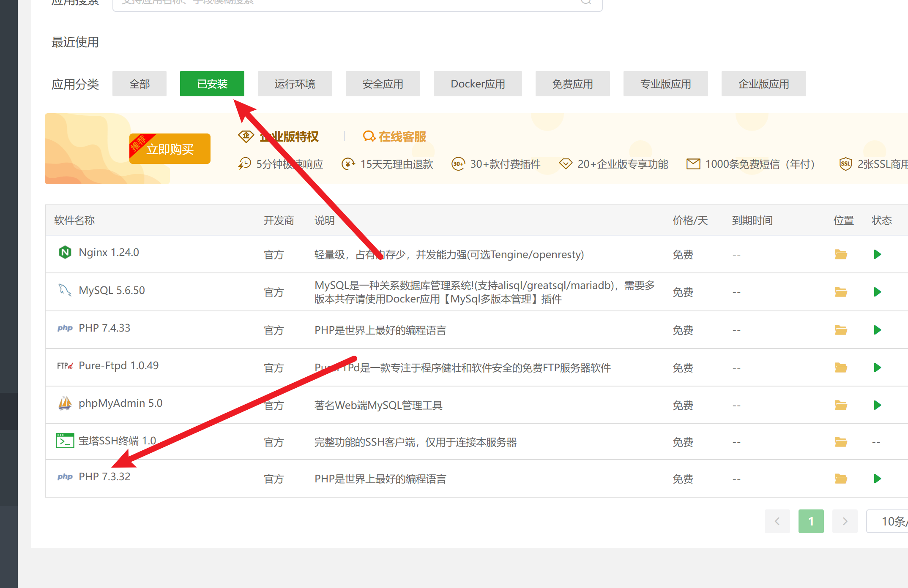Screen dimensions: 908x588
Task: Click the FTP logo beside Pure-Ftpd
Action: point(65,365)
